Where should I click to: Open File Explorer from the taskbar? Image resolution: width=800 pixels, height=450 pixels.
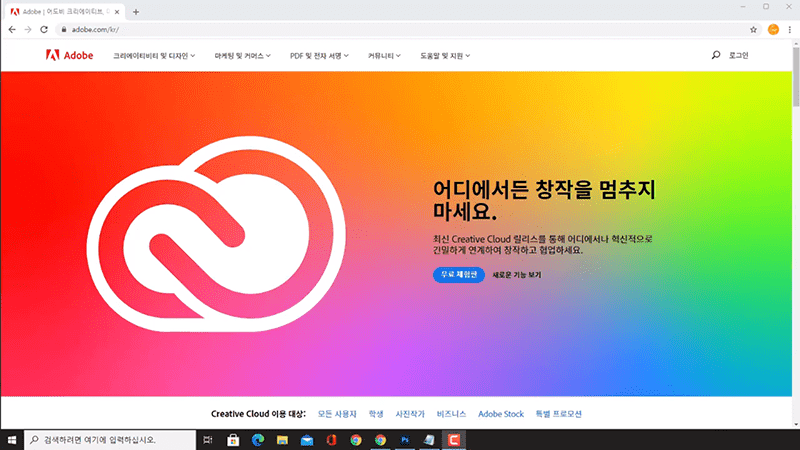pos(282,440)
